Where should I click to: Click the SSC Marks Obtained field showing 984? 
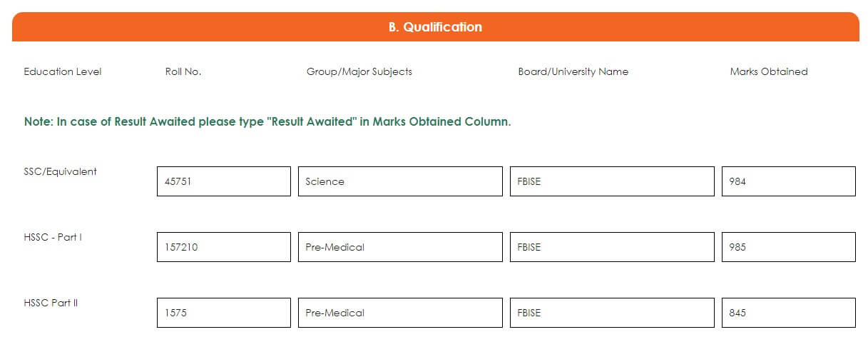point(788,181)
